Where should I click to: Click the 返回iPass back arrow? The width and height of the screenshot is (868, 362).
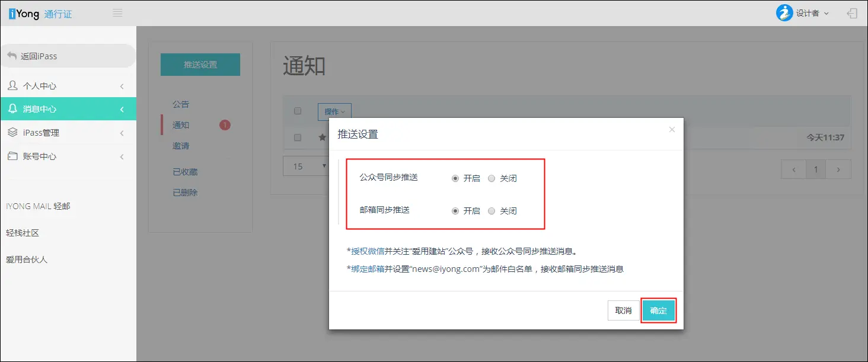pyautogui.click(x=12, y=56)
